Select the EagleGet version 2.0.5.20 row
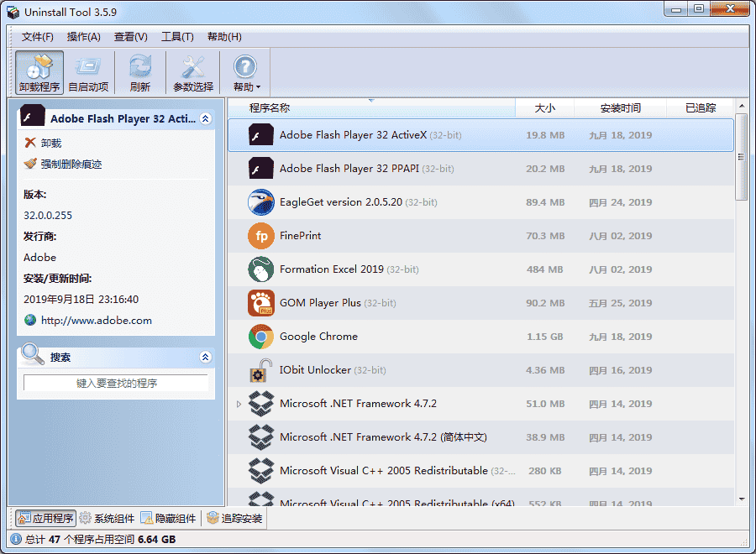 tap(480, 202)
